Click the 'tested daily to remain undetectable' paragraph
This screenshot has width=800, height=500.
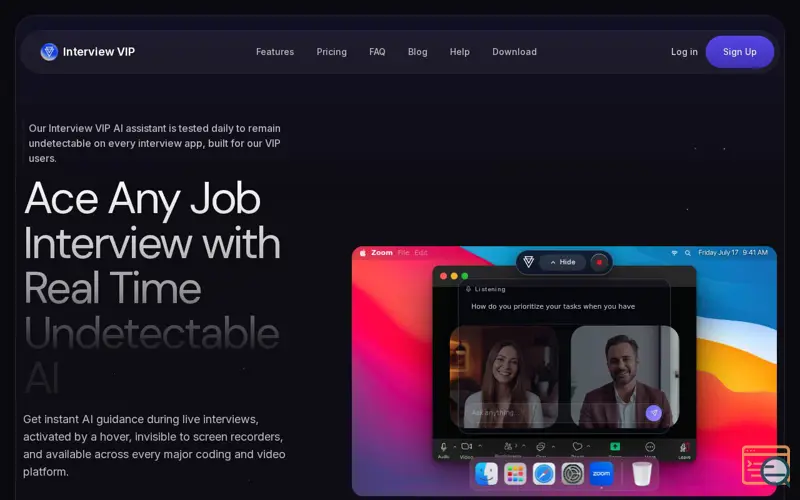[x=155, y=143]
